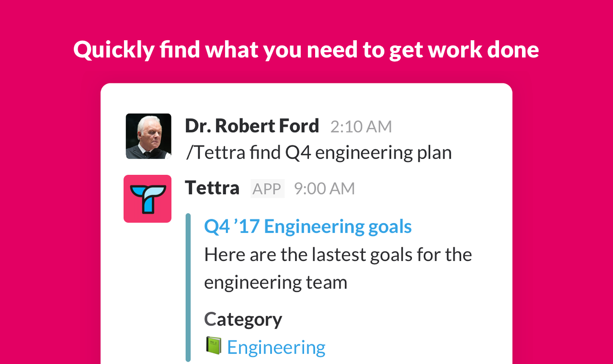This screenshot has height=364, width=613.
Task: Open the Dr. Robert Ford username
Action: [252, 126]
